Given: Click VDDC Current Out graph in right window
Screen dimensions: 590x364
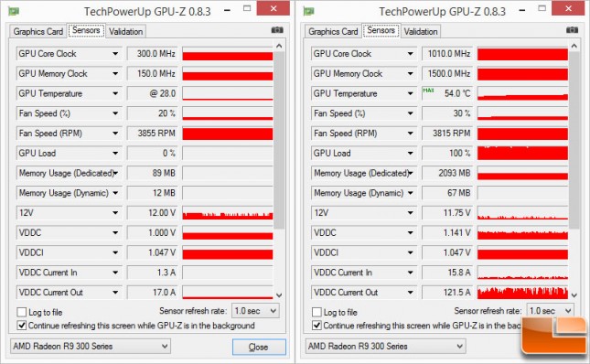Looking at the screenshot, I should coord(522,292).
